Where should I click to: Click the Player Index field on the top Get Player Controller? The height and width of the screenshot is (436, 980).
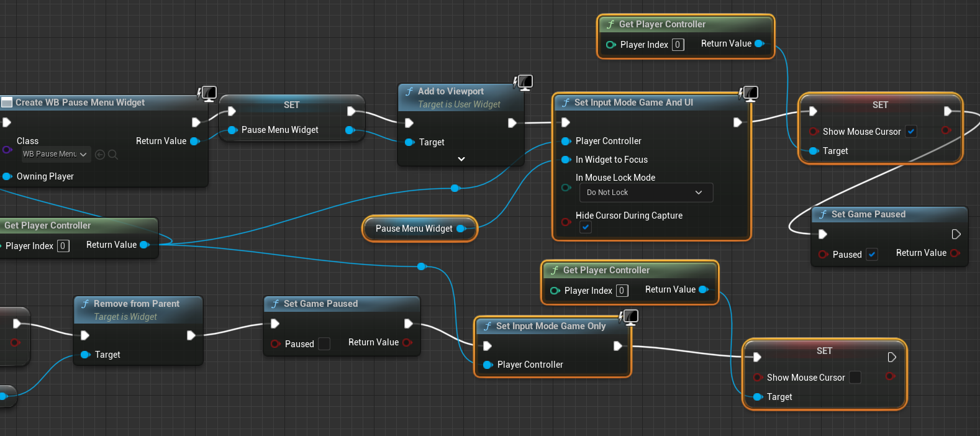click(678, 45)
